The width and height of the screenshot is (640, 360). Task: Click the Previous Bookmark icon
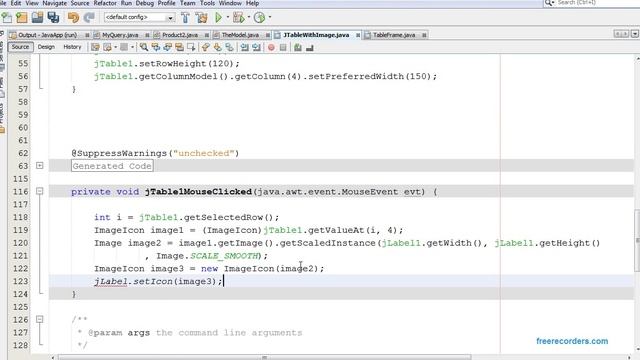(x=206, y=47)
